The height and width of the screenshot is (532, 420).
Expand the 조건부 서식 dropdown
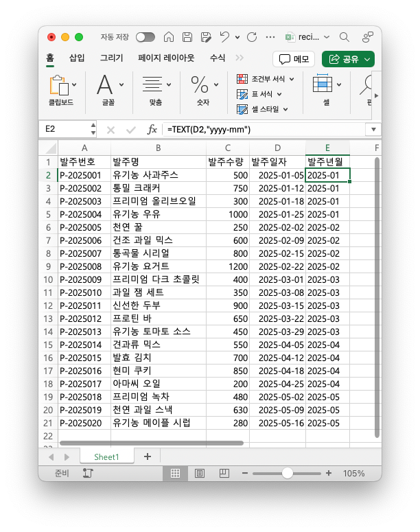pyautogui.click(x=265, y=79)
